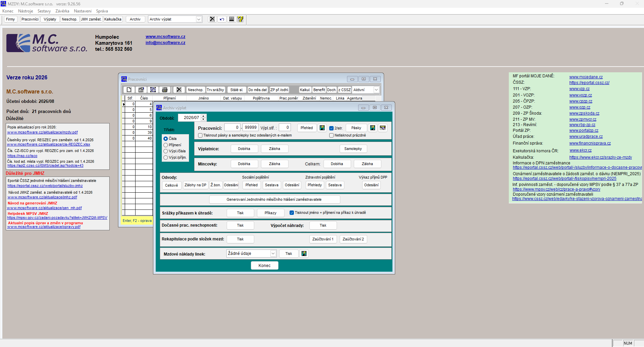Click the black X icon in the main toolbar
Image resolution: width=644 pixels, height=347 pixels.
(212, 19)
